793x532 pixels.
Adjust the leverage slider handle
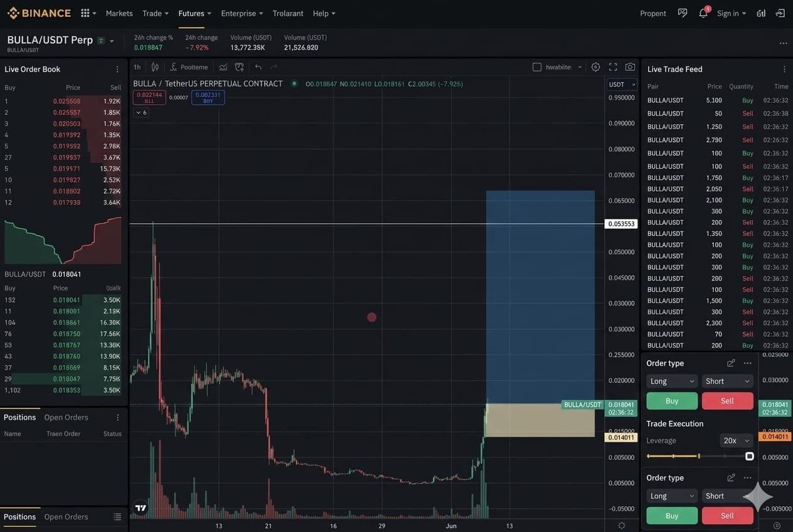749,456
